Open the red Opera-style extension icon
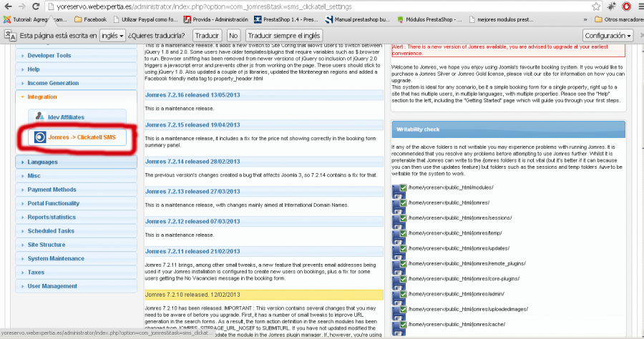 pos(626,6)
